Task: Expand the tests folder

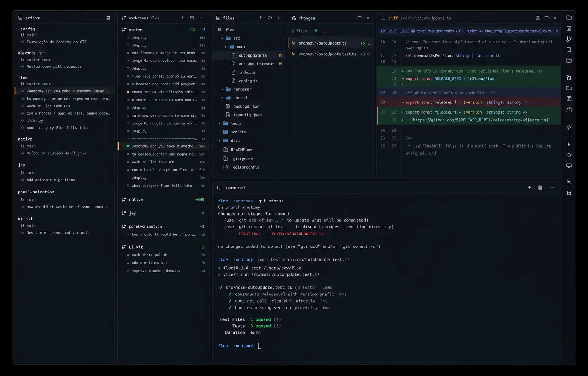Action: click(x=219, y=123)
